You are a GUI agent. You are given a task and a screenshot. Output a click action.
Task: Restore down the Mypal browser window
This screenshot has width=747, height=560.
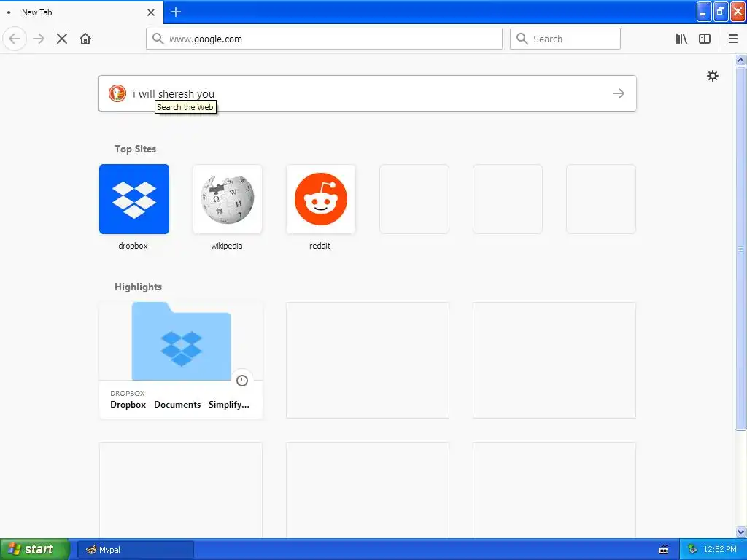tap(721, 12)
